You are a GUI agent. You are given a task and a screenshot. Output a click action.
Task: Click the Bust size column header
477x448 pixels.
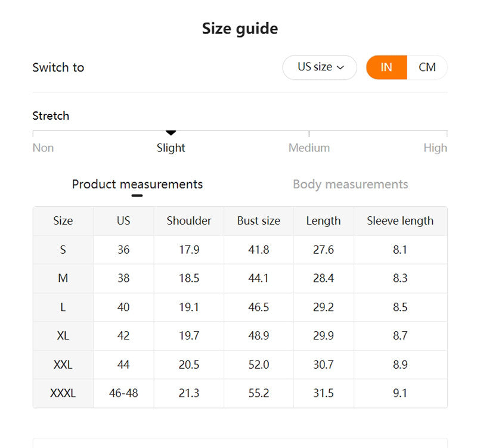(x=258, y=221)
